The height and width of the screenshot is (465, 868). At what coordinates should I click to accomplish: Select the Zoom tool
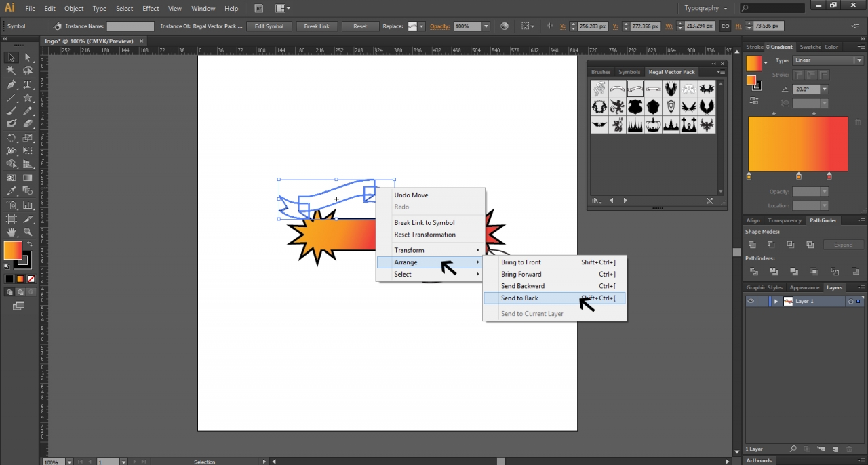point(28,232)
